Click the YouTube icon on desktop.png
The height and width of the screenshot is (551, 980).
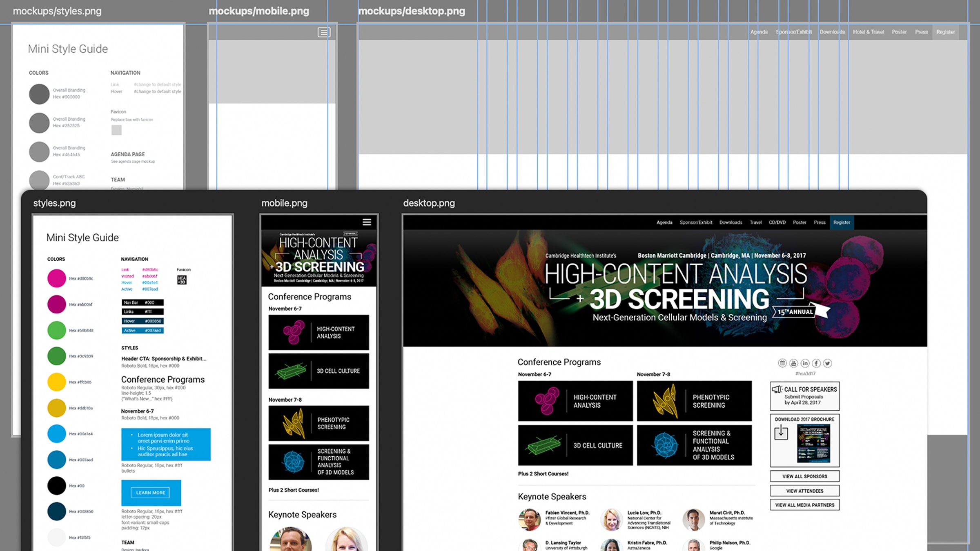[x=793, y=363]
